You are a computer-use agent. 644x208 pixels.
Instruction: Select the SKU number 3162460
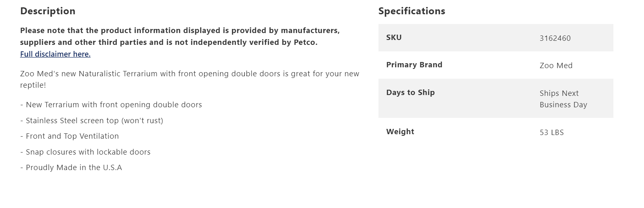(555, 38)
